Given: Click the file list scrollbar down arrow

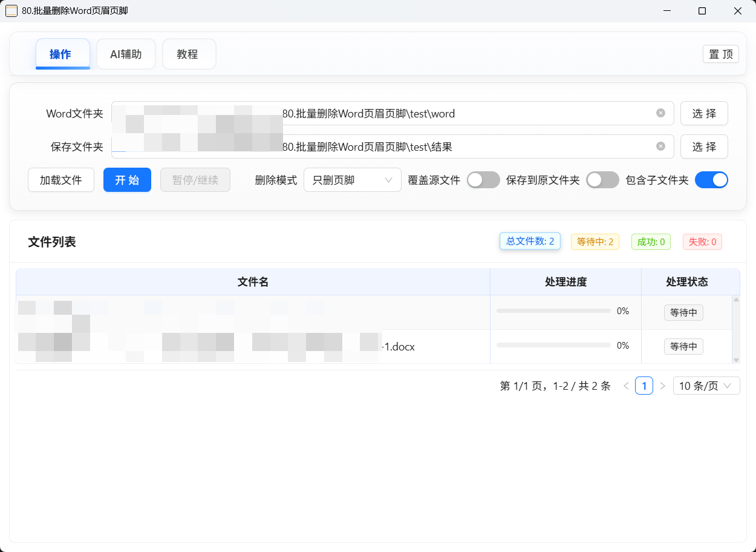Looking at the screenshot, I should 736,360.
